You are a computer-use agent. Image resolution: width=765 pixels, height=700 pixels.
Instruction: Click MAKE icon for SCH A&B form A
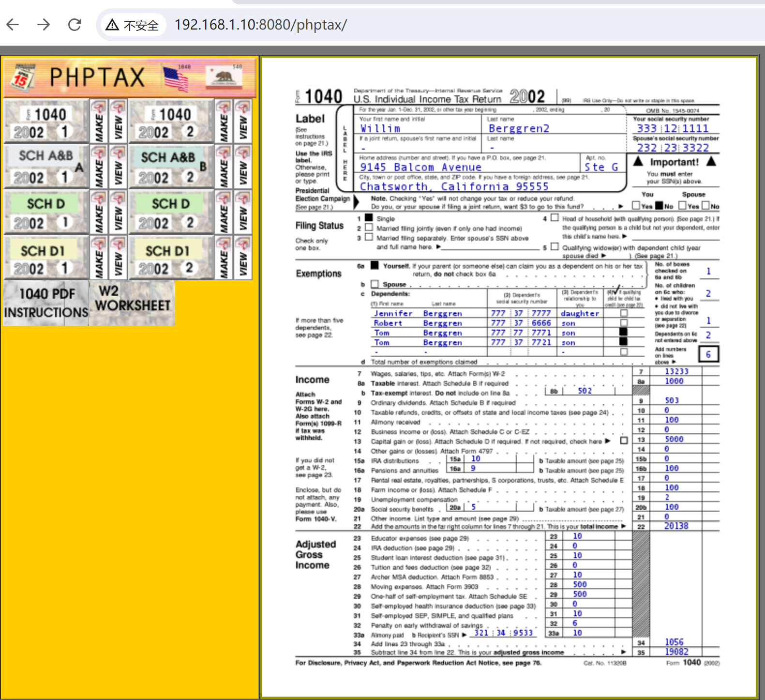(99, 167)
